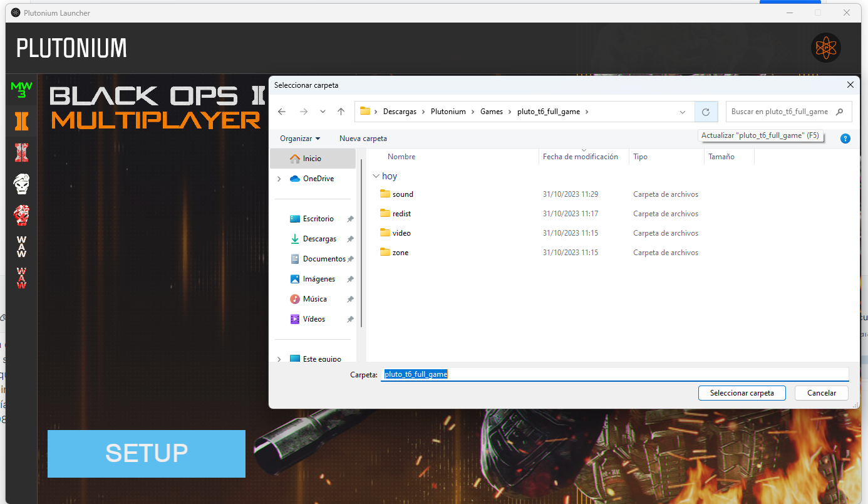
Task: Click the blue help question mark icon
Action: click(x=845, y=139)
